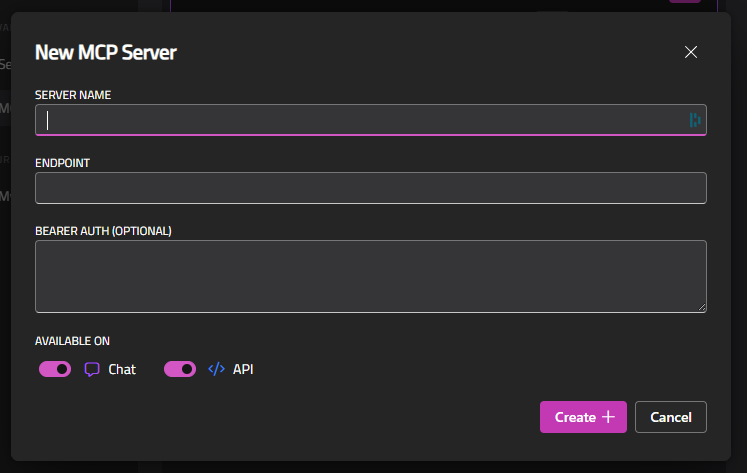Screen dimensions: 747x473
Task: Click the ENDPOINT label
Action: [x=62, y=163]
